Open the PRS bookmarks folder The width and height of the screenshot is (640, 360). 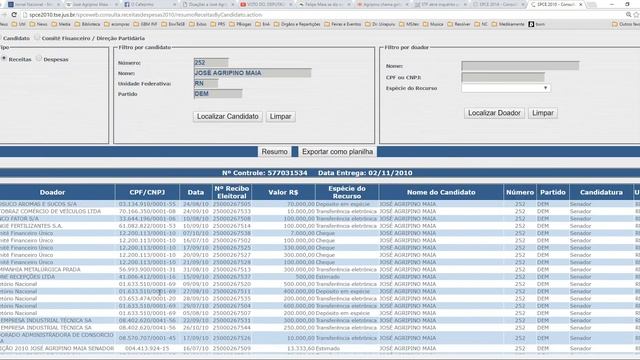click(x=218, y=24)
